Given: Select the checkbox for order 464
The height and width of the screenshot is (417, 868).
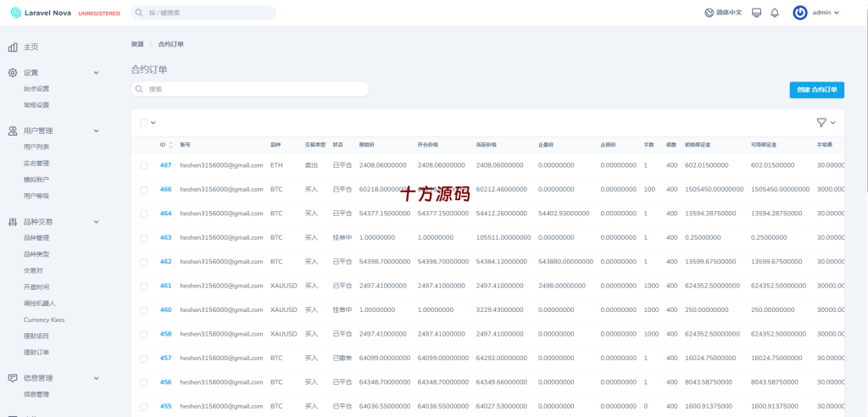Looking at the screenshot, I should coord(144,214).
